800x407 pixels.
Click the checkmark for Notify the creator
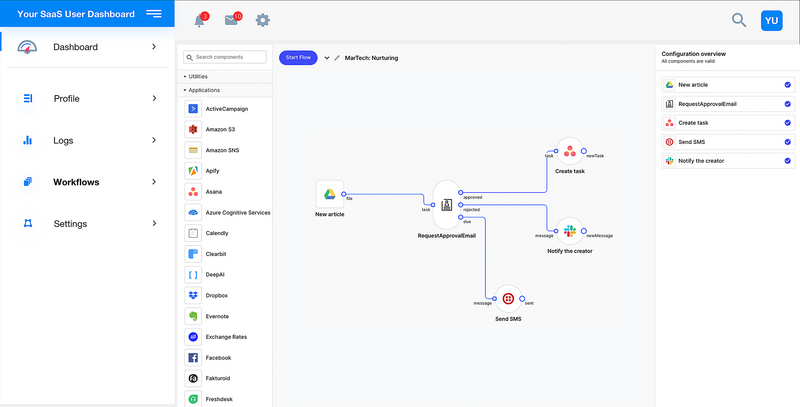point(788,161)
